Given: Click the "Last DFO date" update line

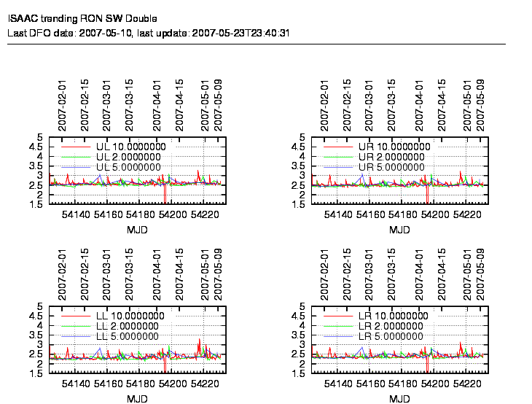Looking at the screenshot, I should coord(149,33).
